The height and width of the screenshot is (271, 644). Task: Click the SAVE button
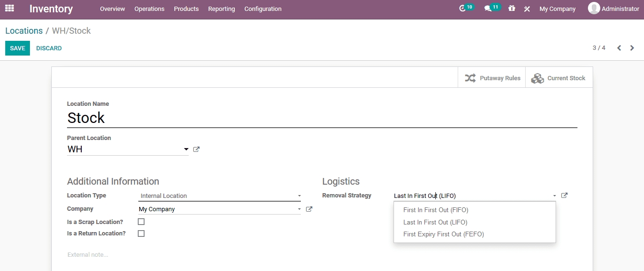[x=18, y=48]
